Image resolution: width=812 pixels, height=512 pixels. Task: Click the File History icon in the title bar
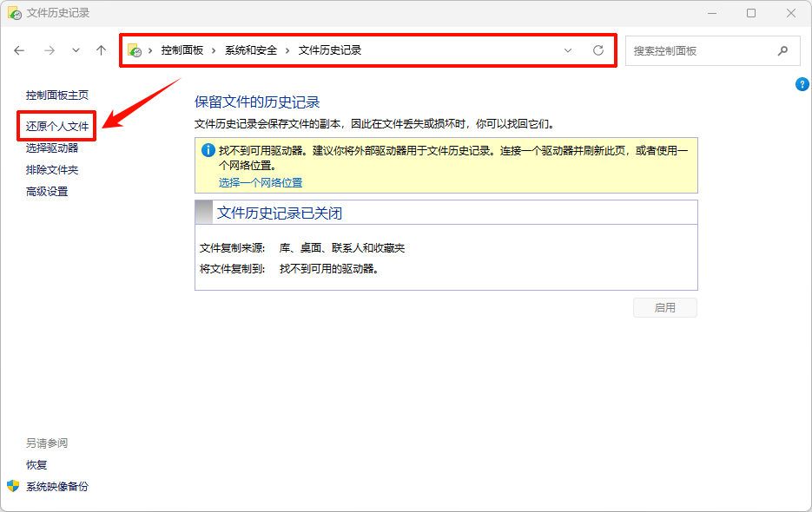point(17,11)
